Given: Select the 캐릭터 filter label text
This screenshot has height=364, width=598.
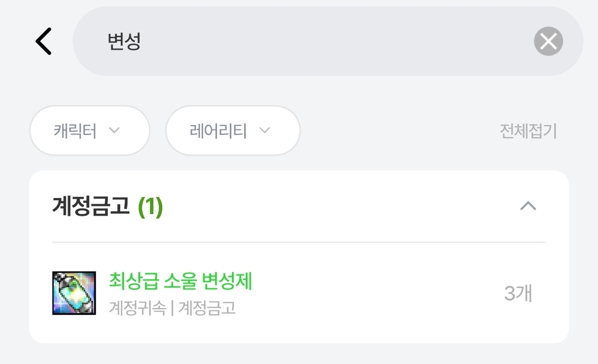Looking at the screenshot, I should click(75, 131).
